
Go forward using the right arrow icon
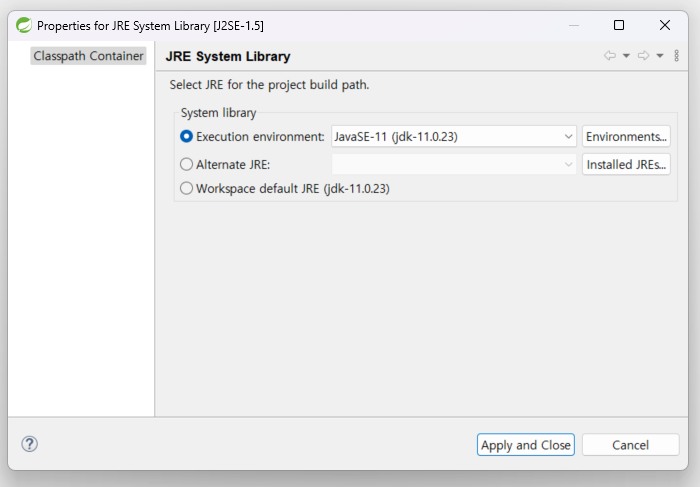coord(643,56)
